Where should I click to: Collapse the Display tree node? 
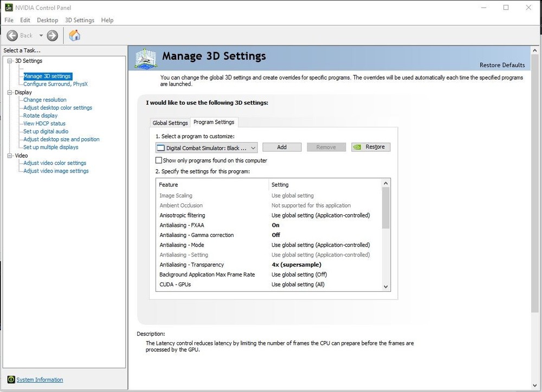[10, 92]
